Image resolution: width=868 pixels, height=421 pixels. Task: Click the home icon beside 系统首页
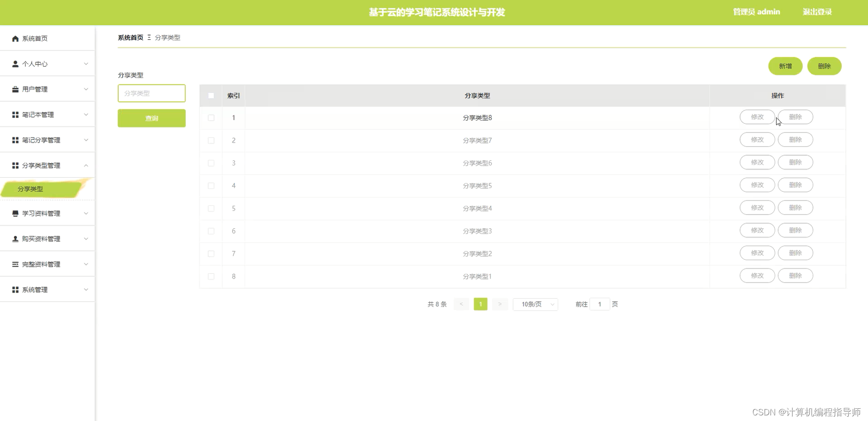(x=15, y=38)
